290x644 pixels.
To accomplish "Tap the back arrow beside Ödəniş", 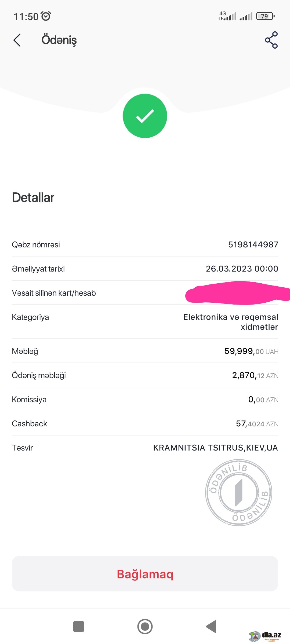I will pos(17,40).
